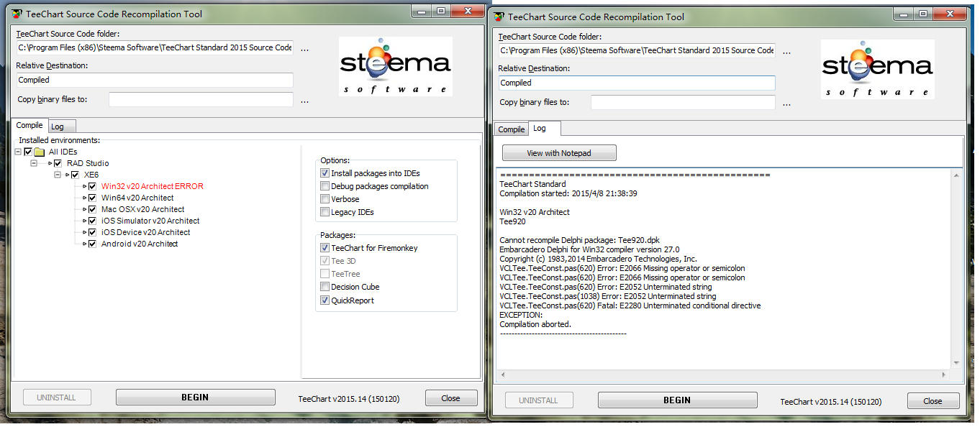Click the Copy binary files field in left window
980x432 pixels.
pyautogui.click(x=201, y=99)
